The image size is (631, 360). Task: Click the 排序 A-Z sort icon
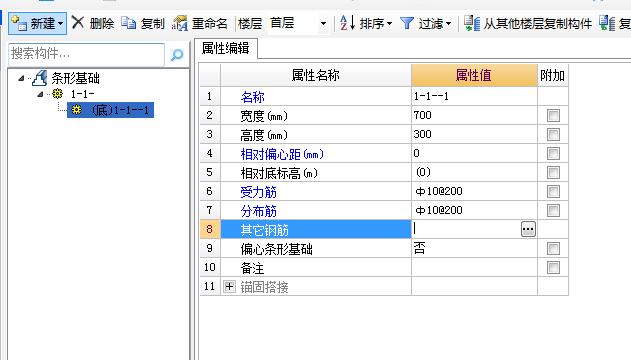coord(347,23)
